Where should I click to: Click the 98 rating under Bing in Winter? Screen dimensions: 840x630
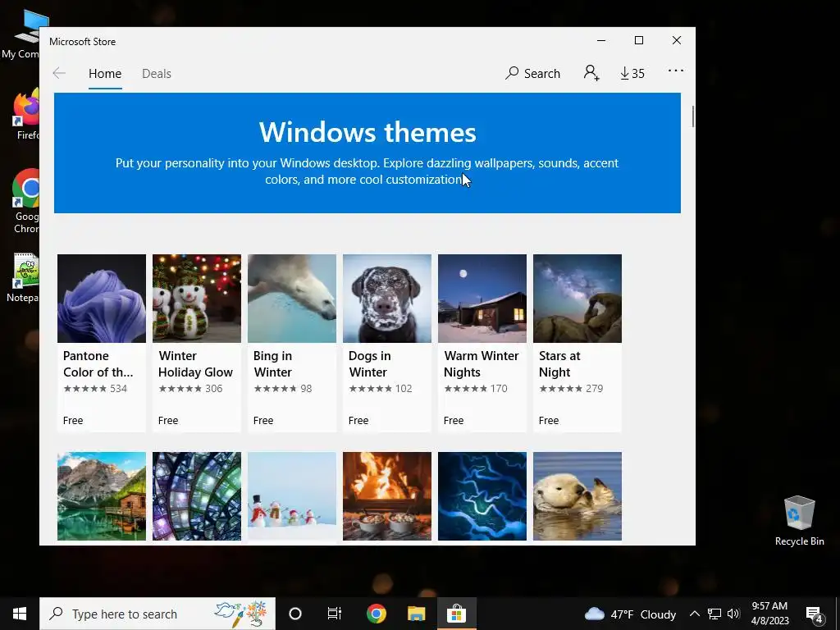pyautogui.click(x=283, y=388)
